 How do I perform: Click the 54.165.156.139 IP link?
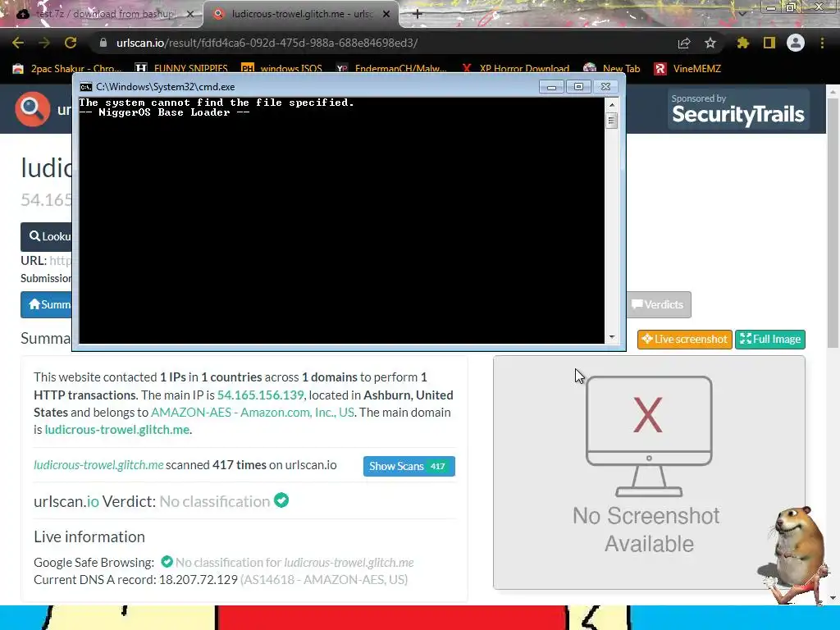click(260, 395)
